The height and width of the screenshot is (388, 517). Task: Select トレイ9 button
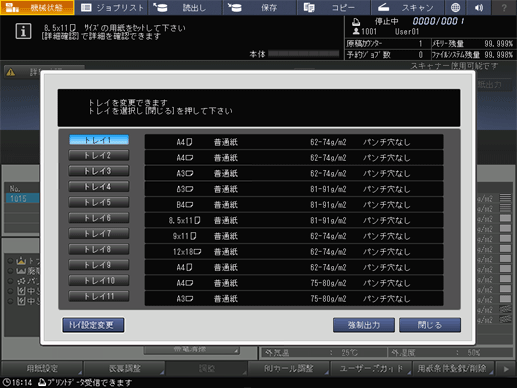coord(99,265)
